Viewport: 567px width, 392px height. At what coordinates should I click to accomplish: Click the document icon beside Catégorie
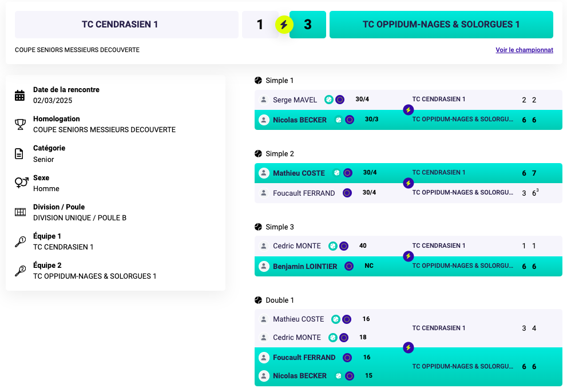click(19, 154)
